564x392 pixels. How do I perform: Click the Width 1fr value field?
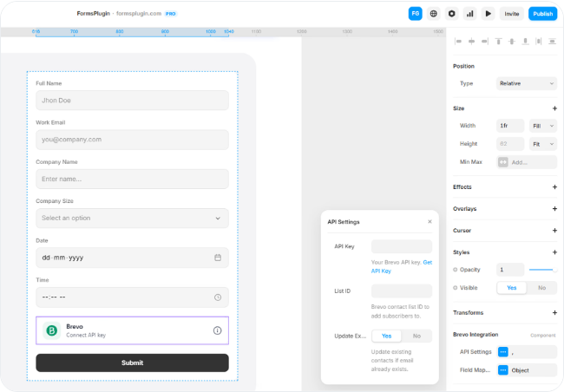click(x=510, y=126)
